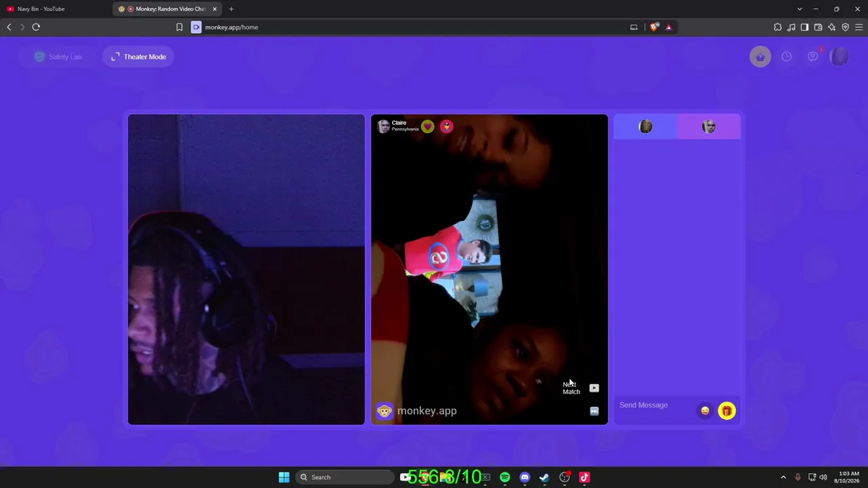Open the Safety Lab shield button
This screenshot has width=868, height=488.
pyautogui.click(x=58, y=57)
